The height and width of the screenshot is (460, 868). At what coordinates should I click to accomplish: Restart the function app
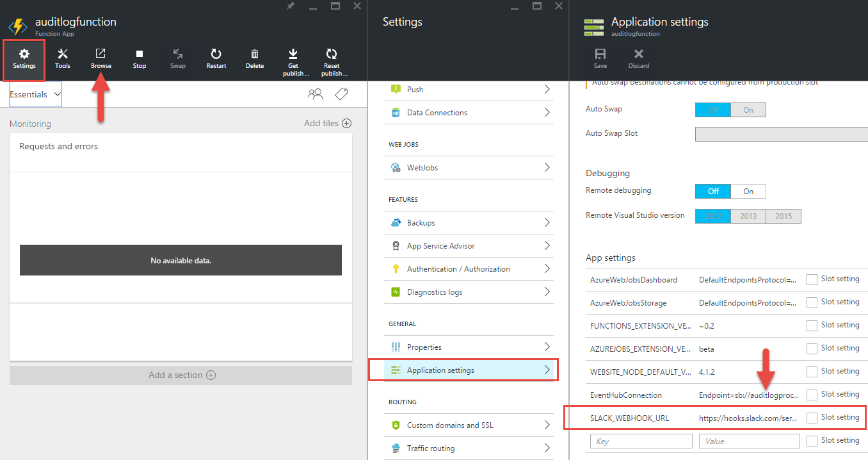click(x=216, y=60)
